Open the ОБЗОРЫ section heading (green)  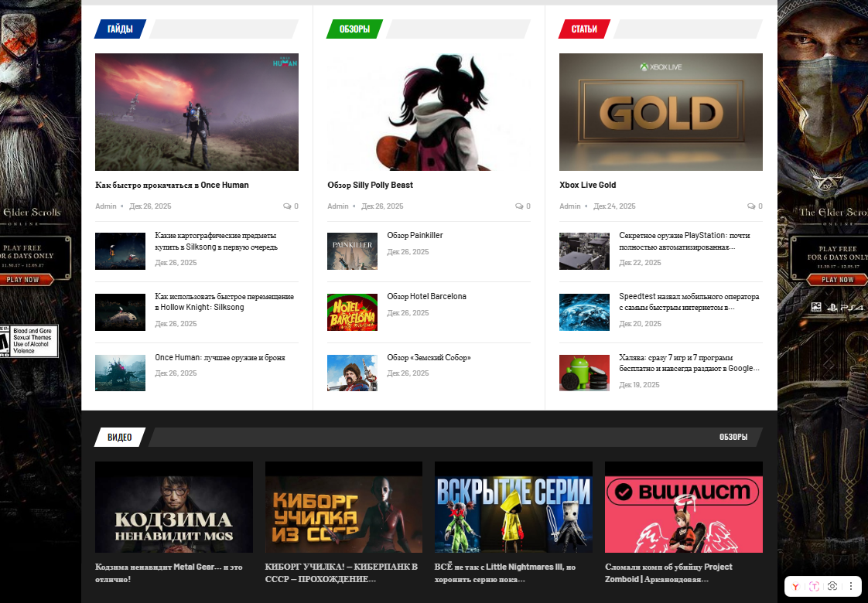coord(354,29)
